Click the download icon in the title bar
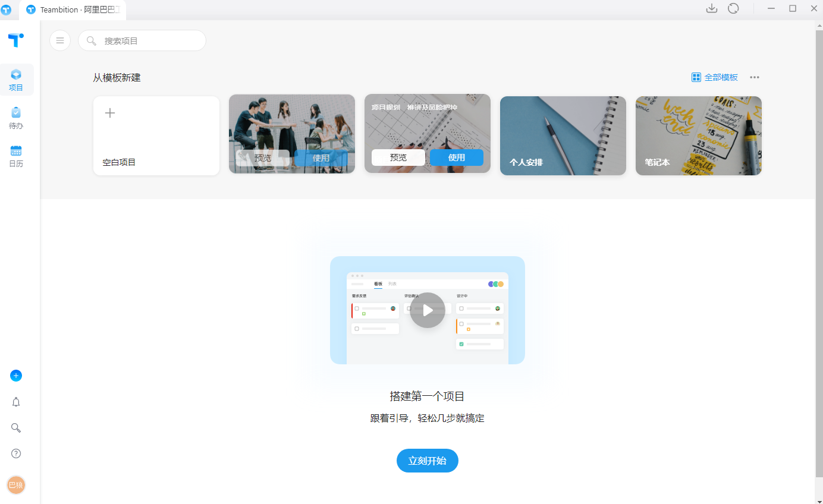Viewport: 823px width, 504px height. click(711, 8)
